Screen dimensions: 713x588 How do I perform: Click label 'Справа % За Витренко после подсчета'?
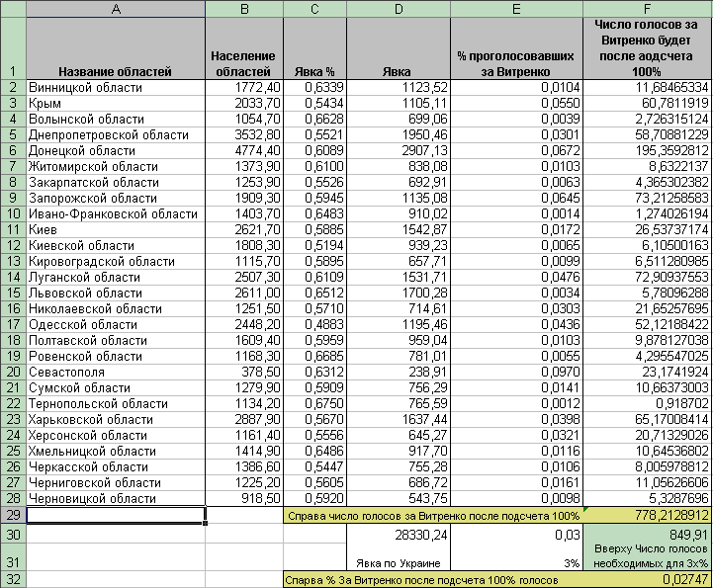(x=433, y=580)
